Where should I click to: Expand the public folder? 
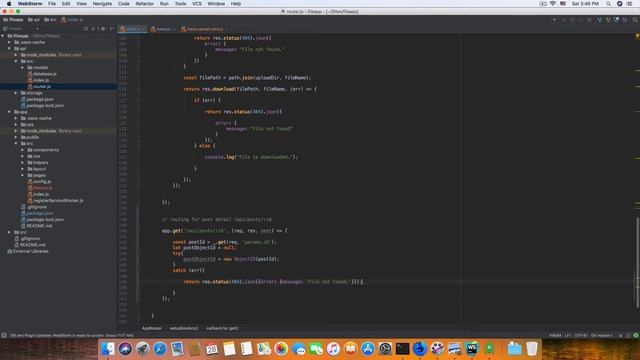coord(16,137)
